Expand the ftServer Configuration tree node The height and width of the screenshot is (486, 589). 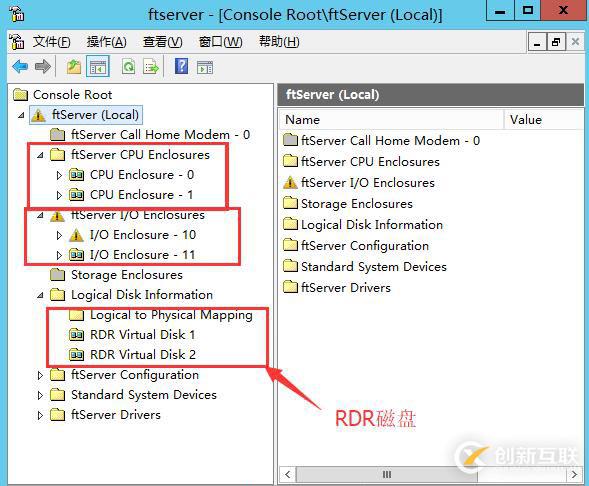[x=40, y=375]
